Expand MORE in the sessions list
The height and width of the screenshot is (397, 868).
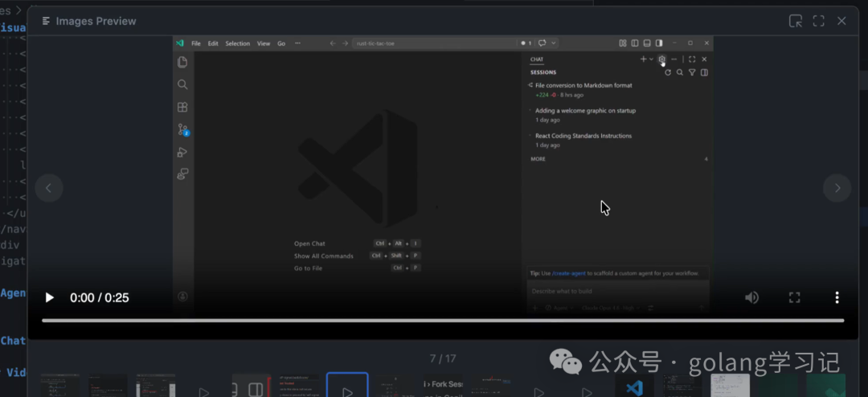tap(538, 159)
